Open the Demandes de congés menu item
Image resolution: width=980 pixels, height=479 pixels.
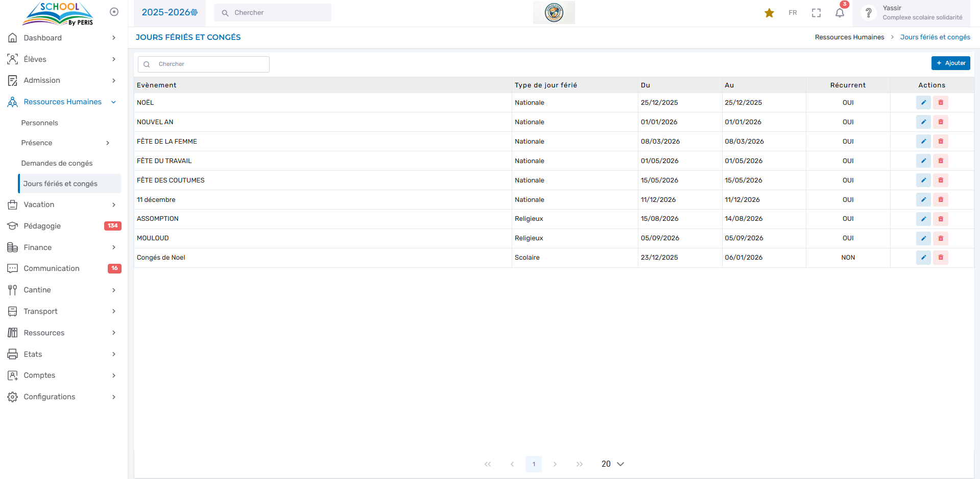tap(57, 164)
